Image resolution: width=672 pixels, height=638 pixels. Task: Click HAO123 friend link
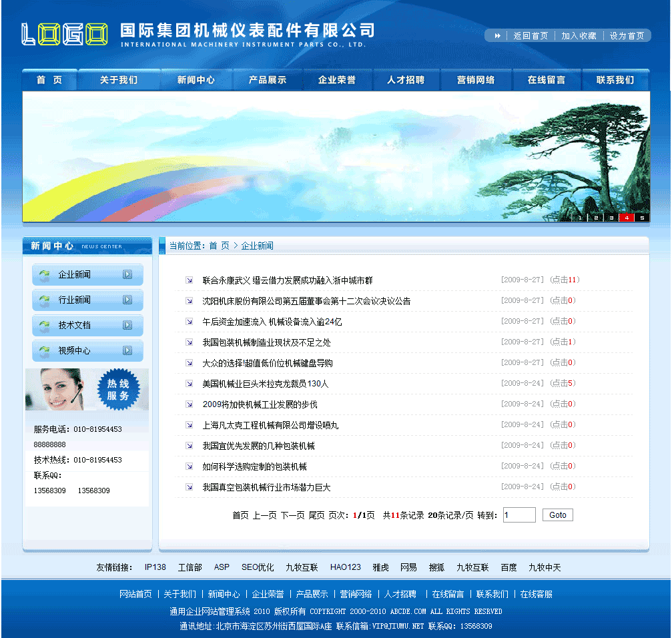click(x=346, y=567)
